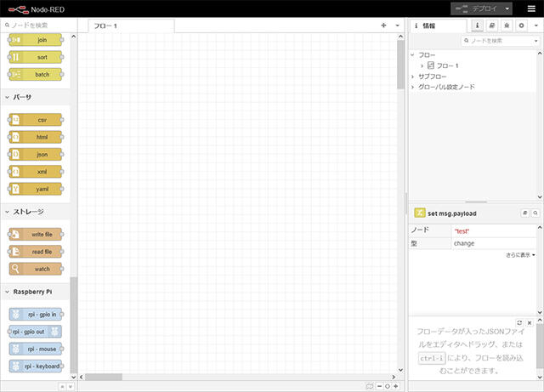Add a new flow tab with plus icon
544x392 pixels.
pyautogui.click(x=383, y=26)
